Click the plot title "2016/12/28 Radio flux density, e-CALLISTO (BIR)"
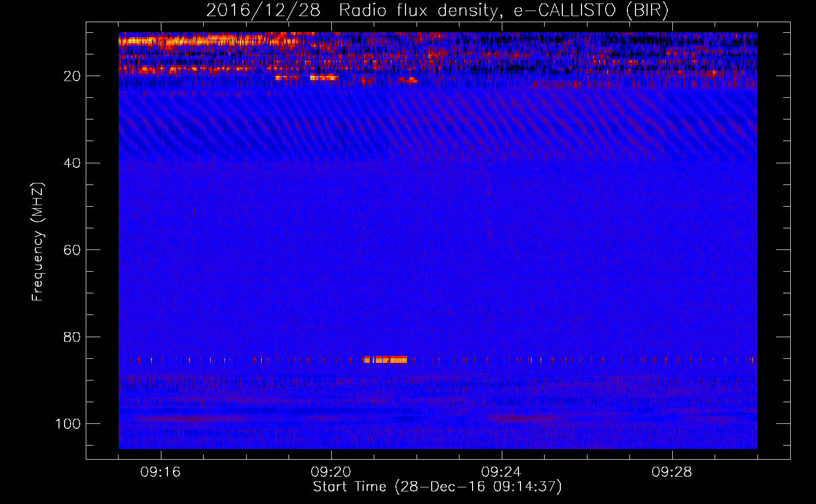This screenshot has height=504, width=816. 437,11
